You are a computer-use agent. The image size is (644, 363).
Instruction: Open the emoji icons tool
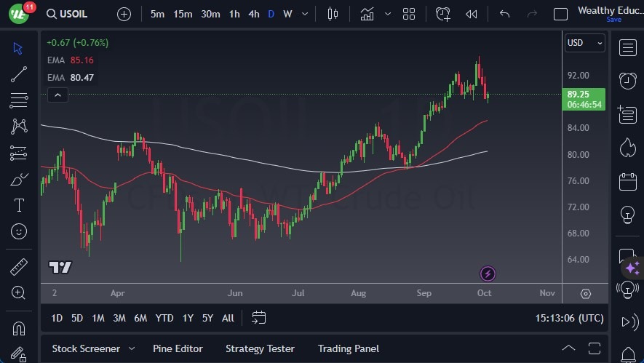[x=19, y=231]
